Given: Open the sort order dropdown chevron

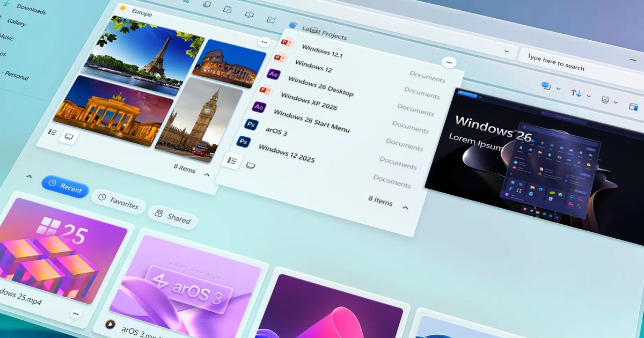Looking at the screenshot, I should (x=589, y=96).
